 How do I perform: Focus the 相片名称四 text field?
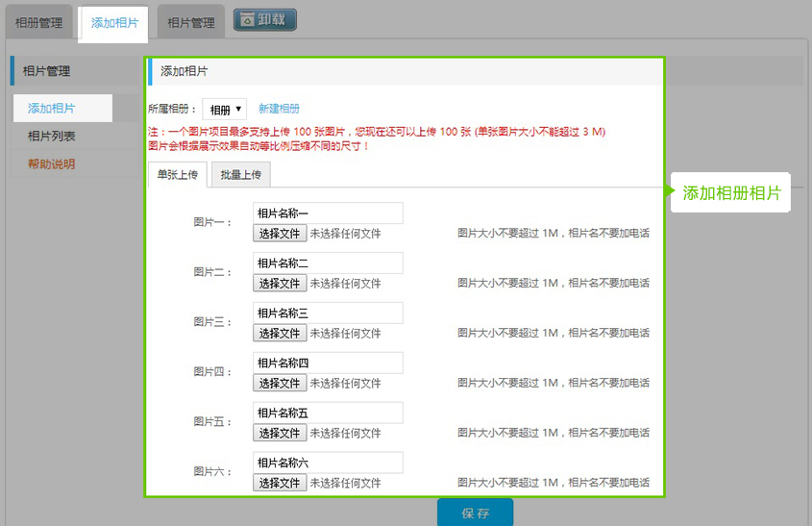point(328,363)
